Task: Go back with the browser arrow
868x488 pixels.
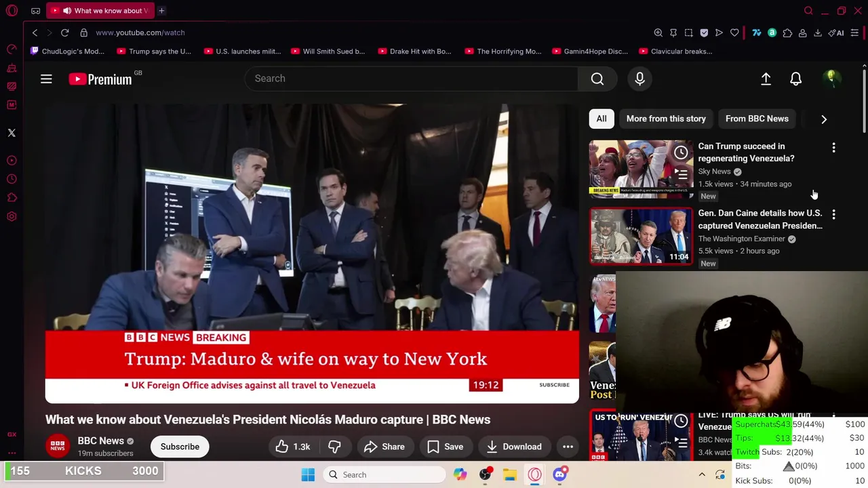Action: click(35, 33)
